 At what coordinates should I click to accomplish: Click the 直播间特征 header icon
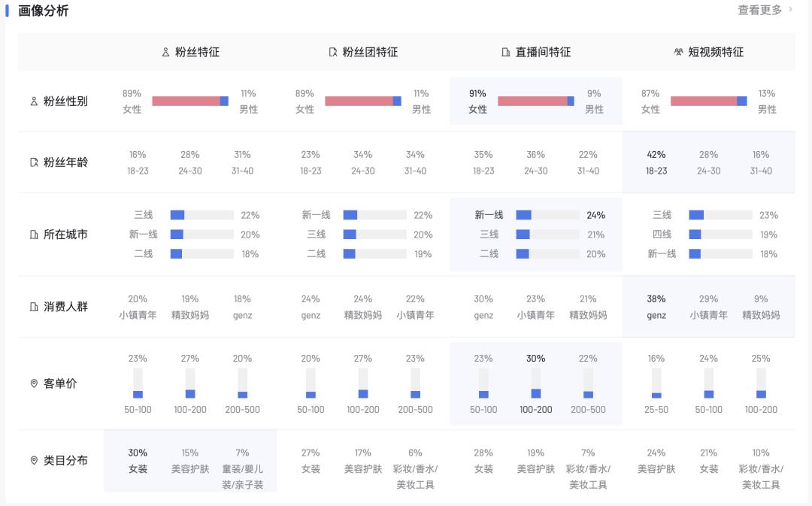tap(506, 53)
